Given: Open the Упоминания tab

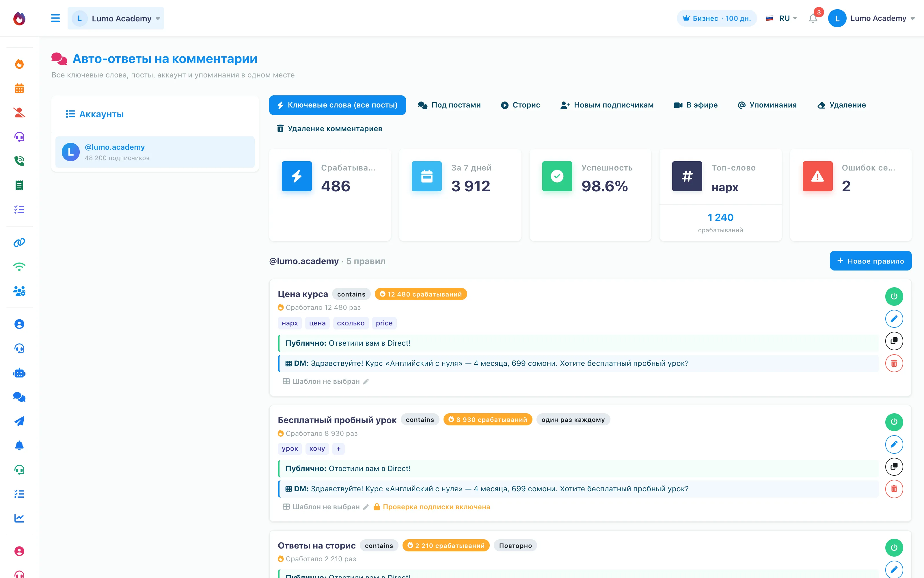Looking at the screenshot, I should (767, 105).
